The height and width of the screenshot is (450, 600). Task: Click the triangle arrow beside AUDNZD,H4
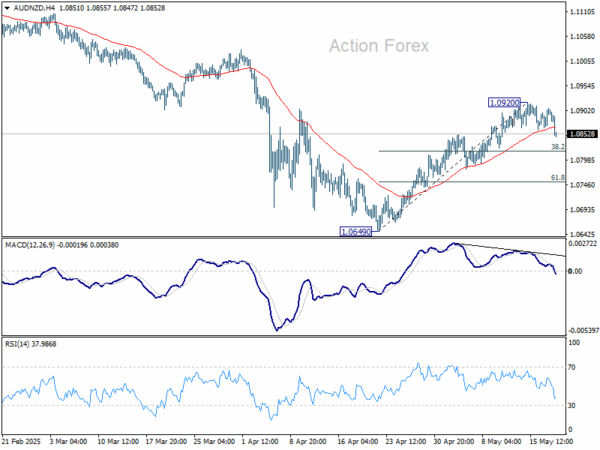(7, 6)
